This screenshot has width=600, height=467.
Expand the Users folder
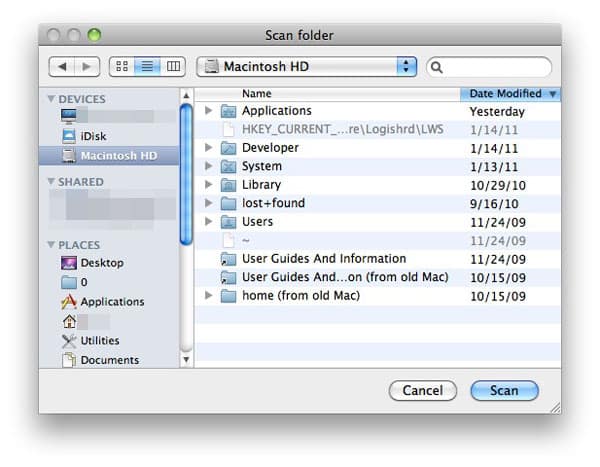209,221
